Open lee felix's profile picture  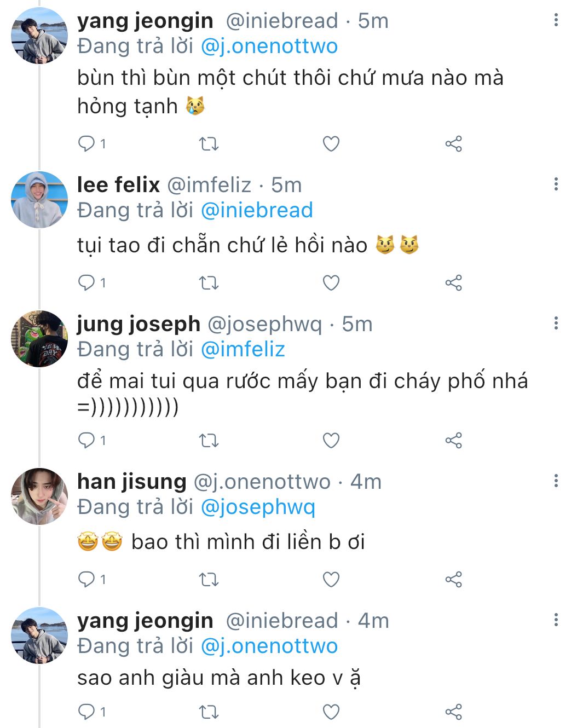click(x=39, y=200)
